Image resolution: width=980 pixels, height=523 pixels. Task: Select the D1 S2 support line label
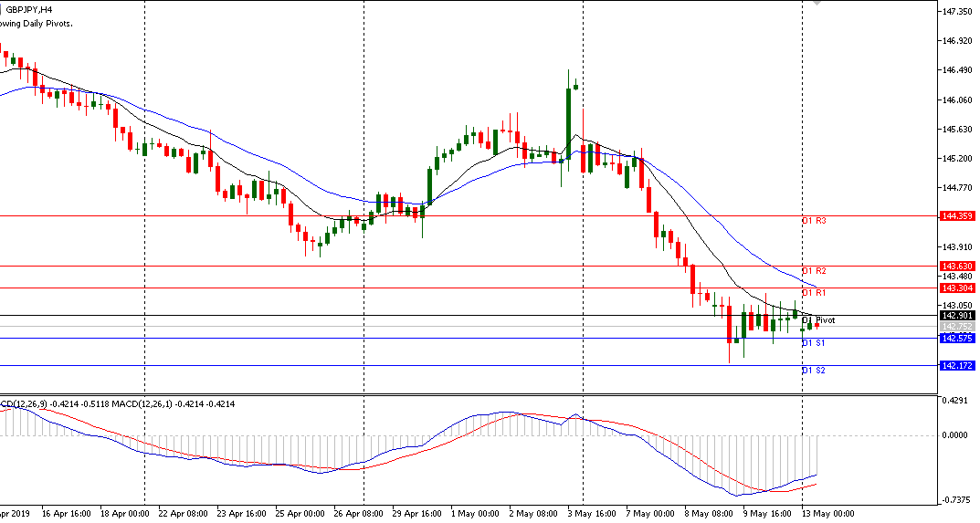[814, 371]
